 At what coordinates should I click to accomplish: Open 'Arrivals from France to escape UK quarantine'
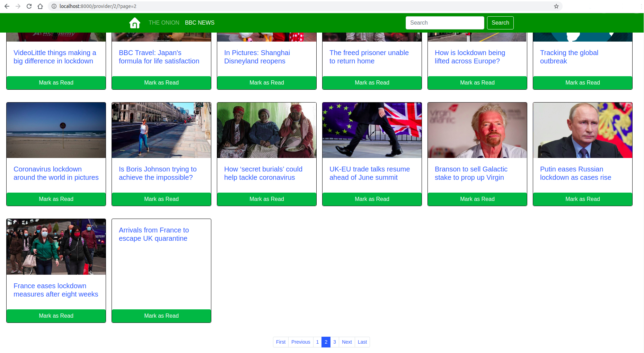(154, 234)
